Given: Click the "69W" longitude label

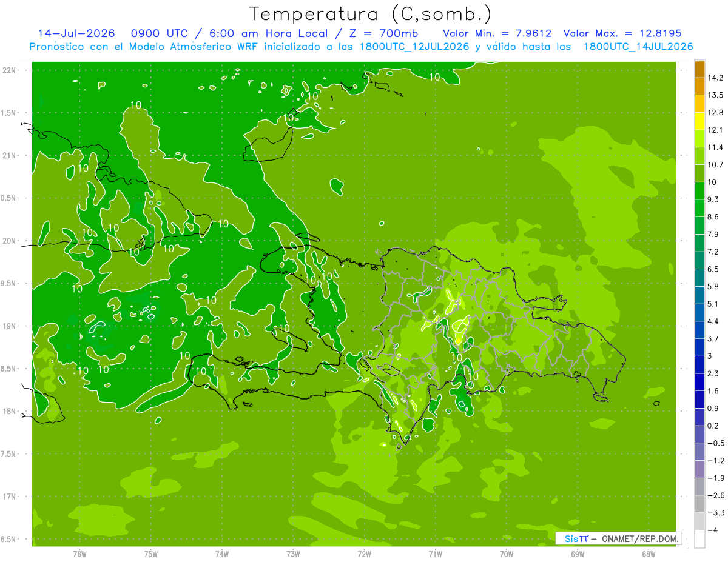Looking at the screenshot, I should click(x=578, y=554).
